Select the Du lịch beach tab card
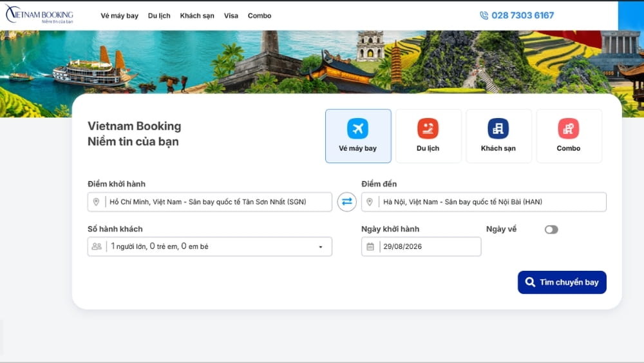Image resolution: width=644 pixels, height=363 pixels. coord(428,136)
